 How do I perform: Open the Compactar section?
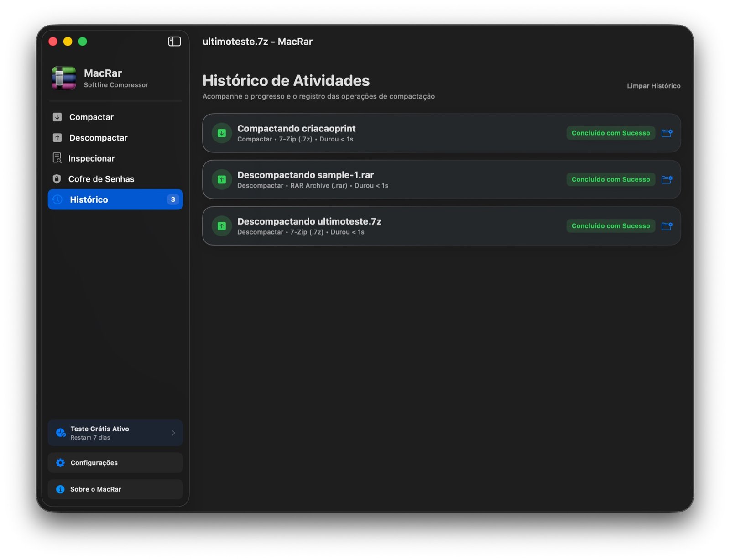115,117
